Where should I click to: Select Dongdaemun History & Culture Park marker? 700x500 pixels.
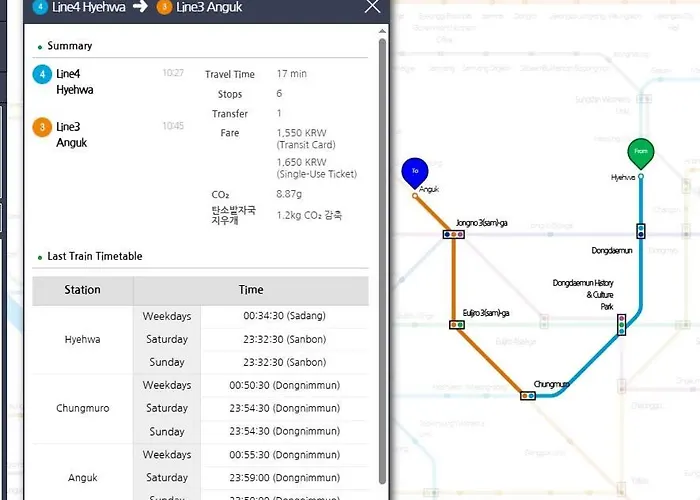point(621,325)
